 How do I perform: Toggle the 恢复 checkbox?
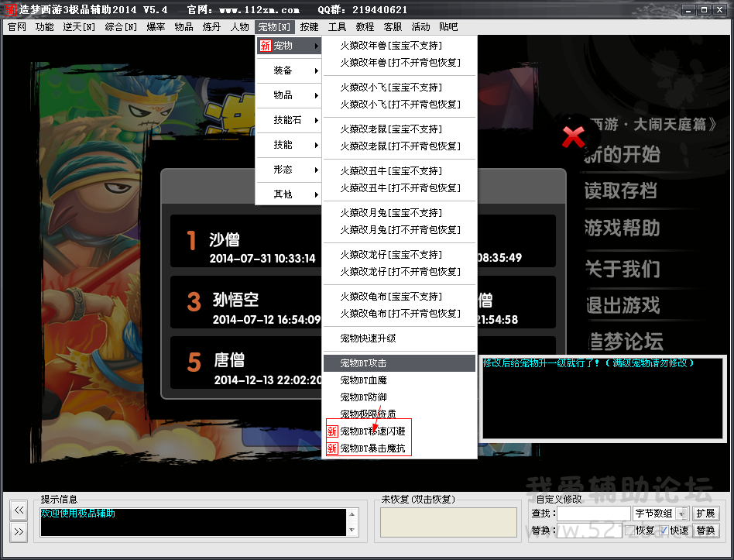coord(629,531)
